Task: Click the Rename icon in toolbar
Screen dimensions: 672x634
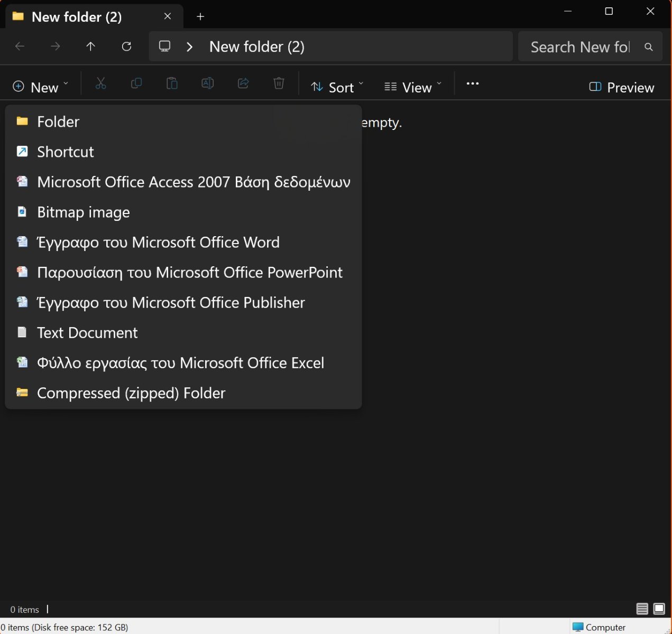Action: pyautogui.click(x=208, y=83)
